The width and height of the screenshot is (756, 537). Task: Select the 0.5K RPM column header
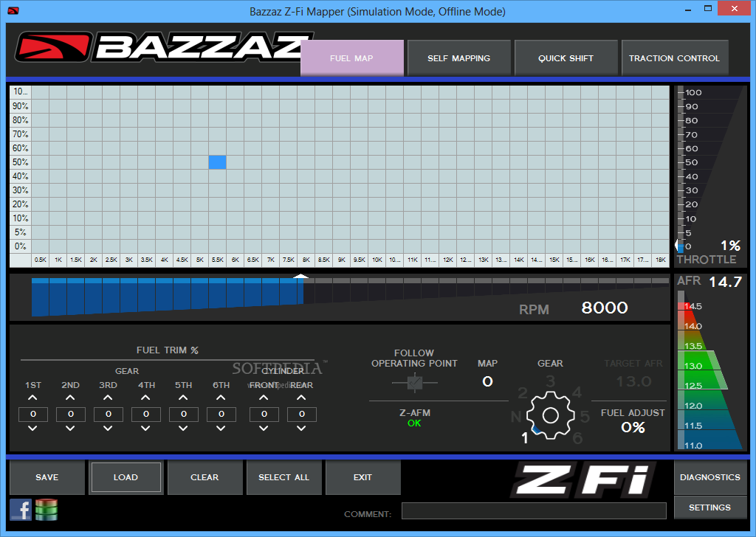(x=41, y=260)
